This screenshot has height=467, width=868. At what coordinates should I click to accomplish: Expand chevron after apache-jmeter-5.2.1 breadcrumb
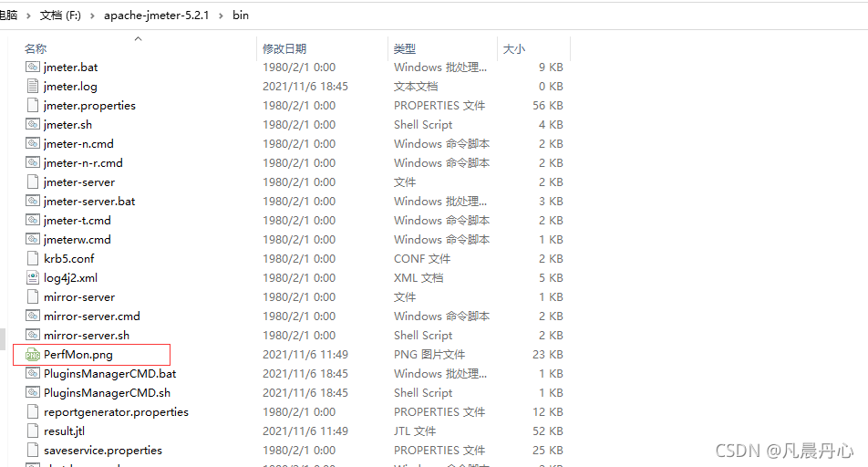pos(221,16)
